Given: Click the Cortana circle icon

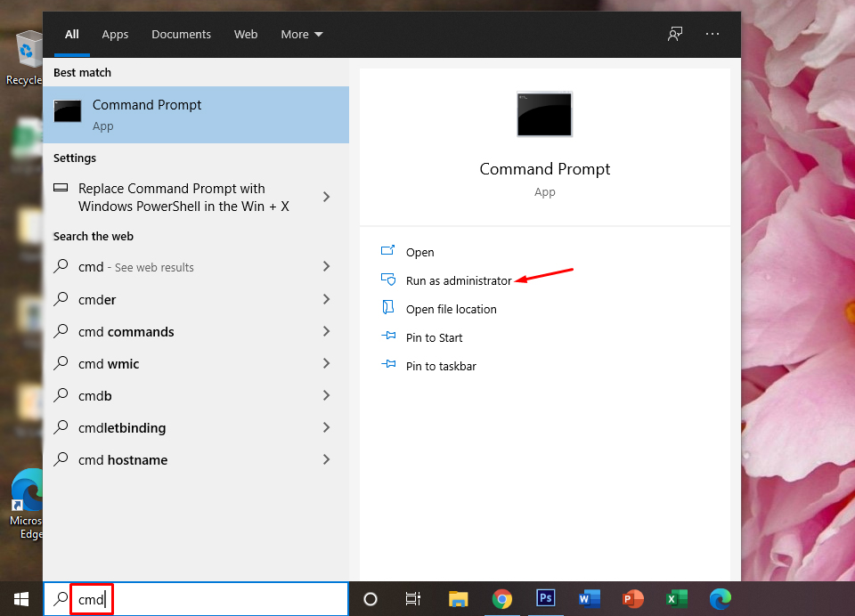Looking at the screenshot, I should coord(370,599).
